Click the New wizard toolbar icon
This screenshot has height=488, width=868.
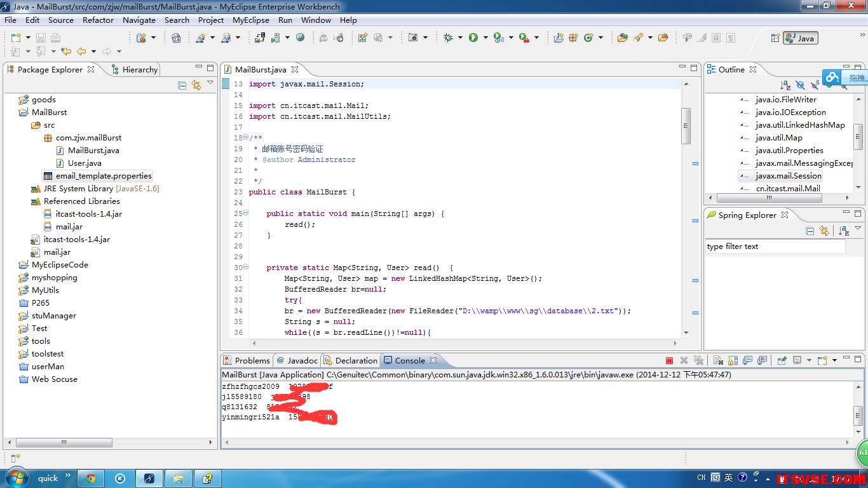pyautogui.click(x=16, y=38)
